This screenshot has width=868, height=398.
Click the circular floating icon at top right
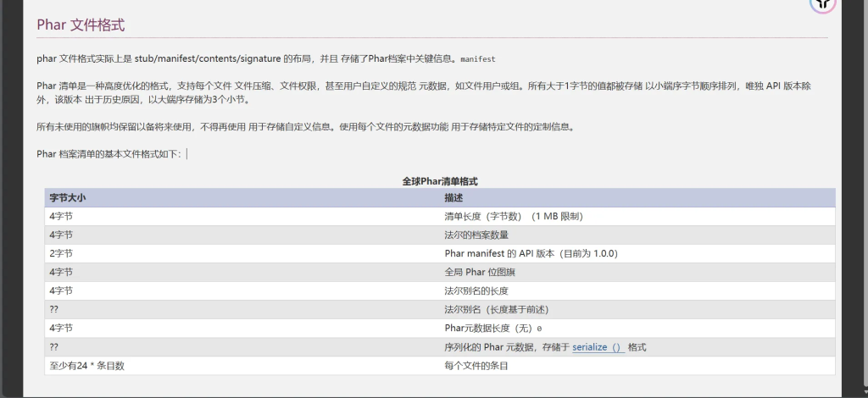point(822,4)
